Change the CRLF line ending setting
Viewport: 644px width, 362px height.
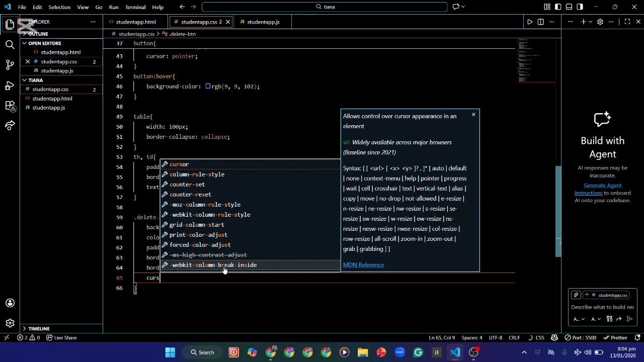[514, 338]
